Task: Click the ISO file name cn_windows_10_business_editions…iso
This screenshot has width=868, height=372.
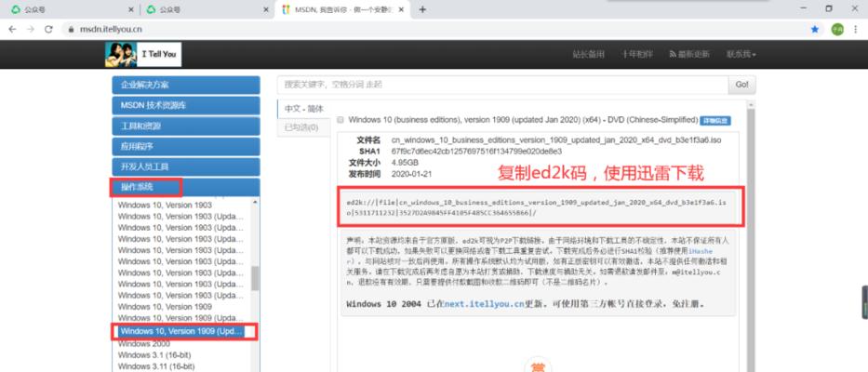Action: tap(556, 140)
